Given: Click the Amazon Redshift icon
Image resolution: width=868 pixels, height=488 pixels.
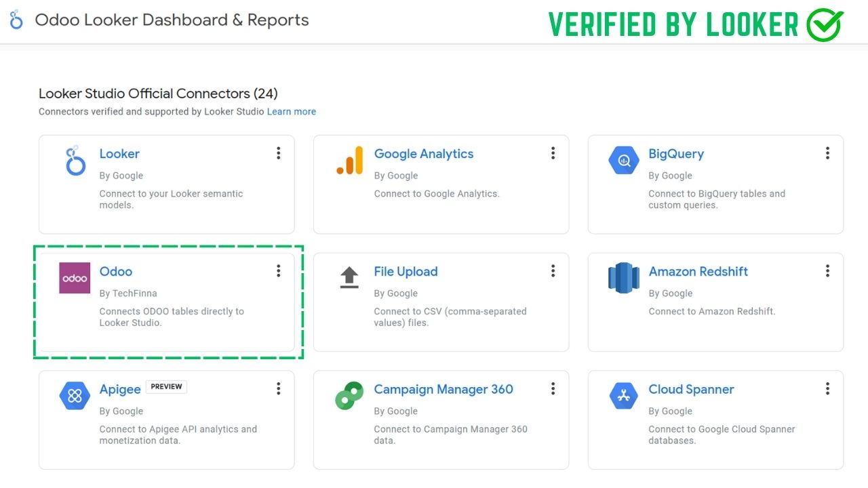Looking at the screenshot, I should coord(624,278).
